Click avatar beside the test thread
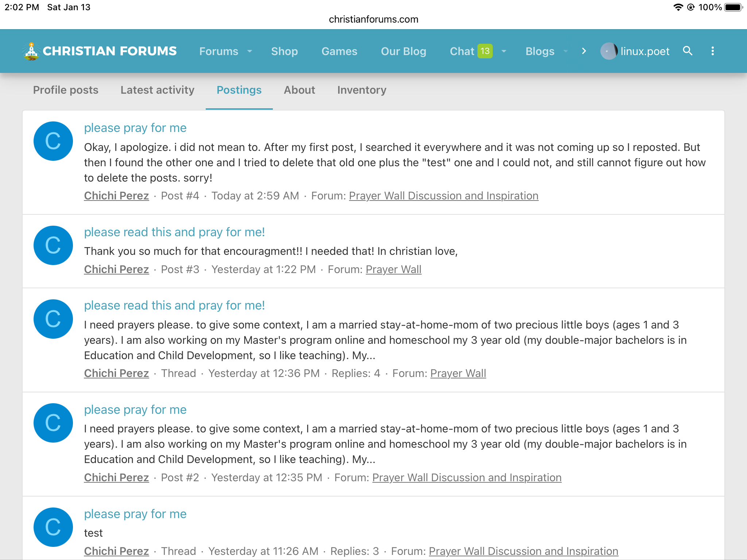Viewport: 747px width, 560px height. pyautogui.click(x=53, y=527)
